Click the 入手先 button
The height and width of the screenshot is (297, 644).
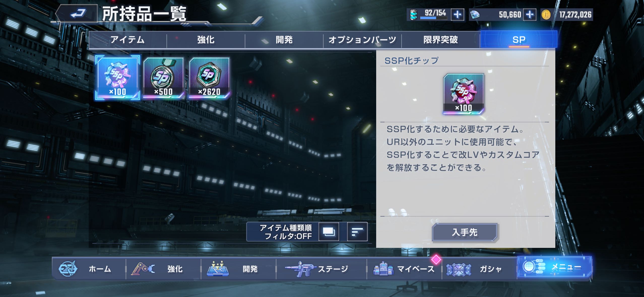point(465,232)
